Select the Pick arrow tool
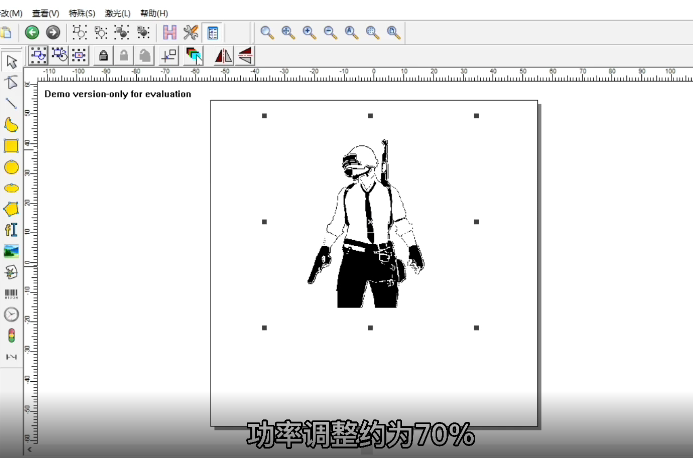Screen dimensions: 693x458 (11, 61)
